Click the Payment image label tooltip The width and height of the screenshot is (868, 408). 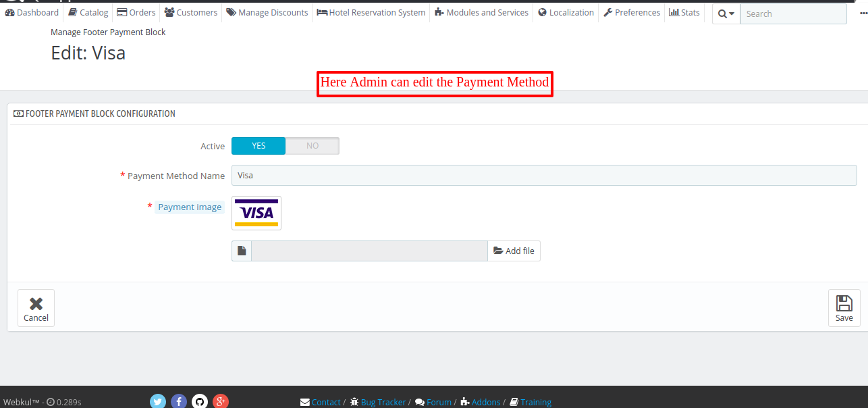pos(190,207)
